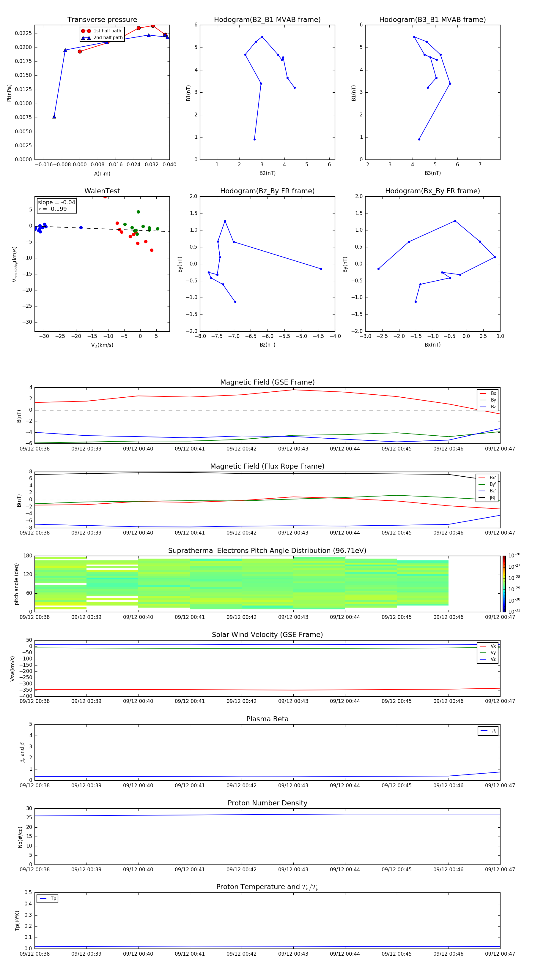This screenshot has height=980, width=535.
Task: Click the 'slope = -0.04' annotation
Action: (56, 203)
